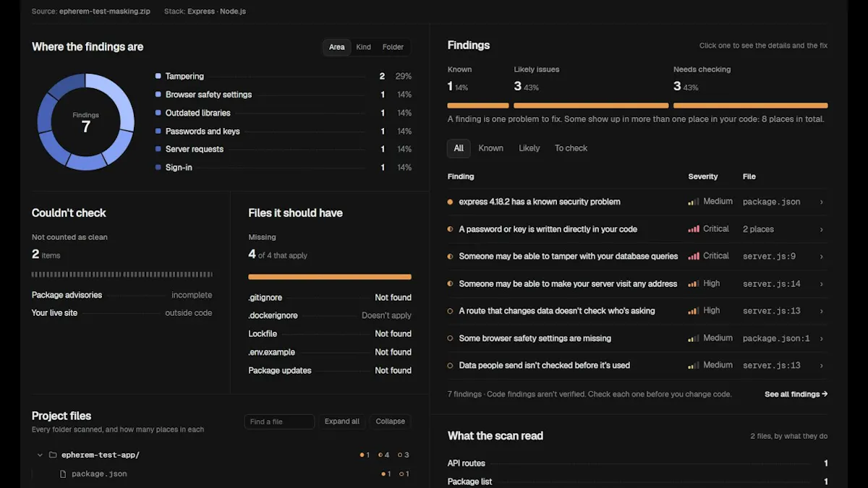The image size is (868, 488).
Task: Click the High severity icon for server.js:14
Action: [x=694, y=283]
